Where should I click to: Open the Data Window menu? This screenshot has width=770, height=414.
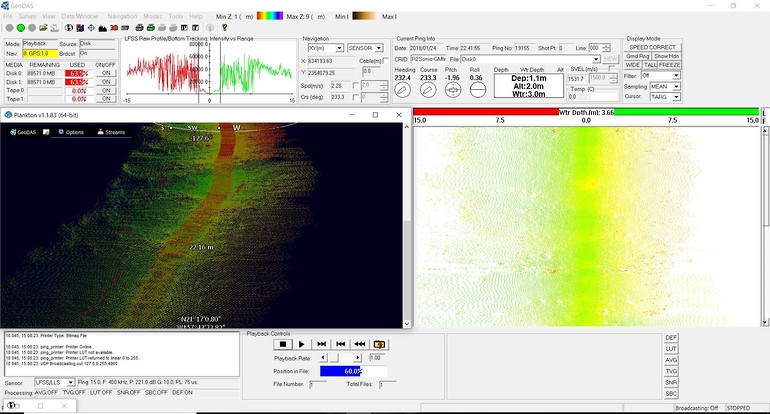[x=80, y=16]
